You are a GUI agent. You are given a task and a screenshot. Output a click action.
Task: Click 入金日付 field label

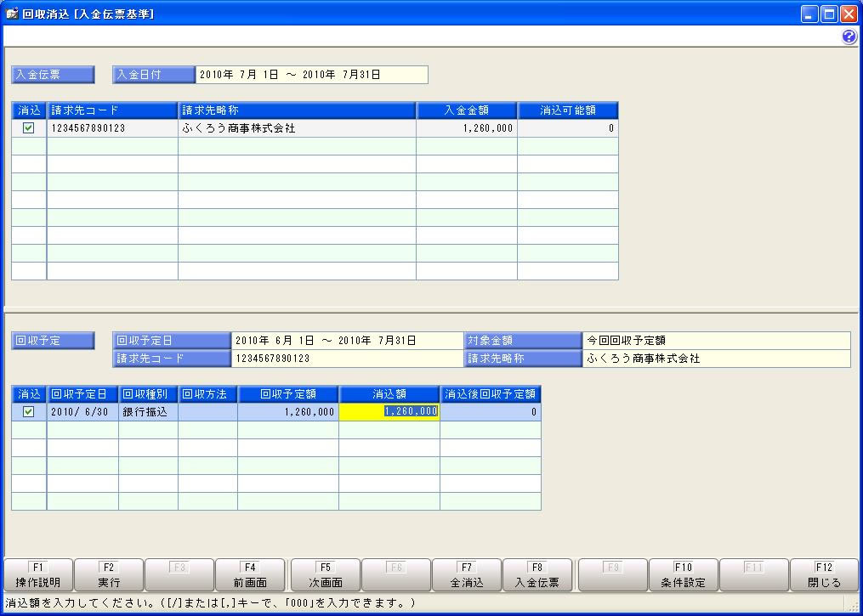point(154,75)
